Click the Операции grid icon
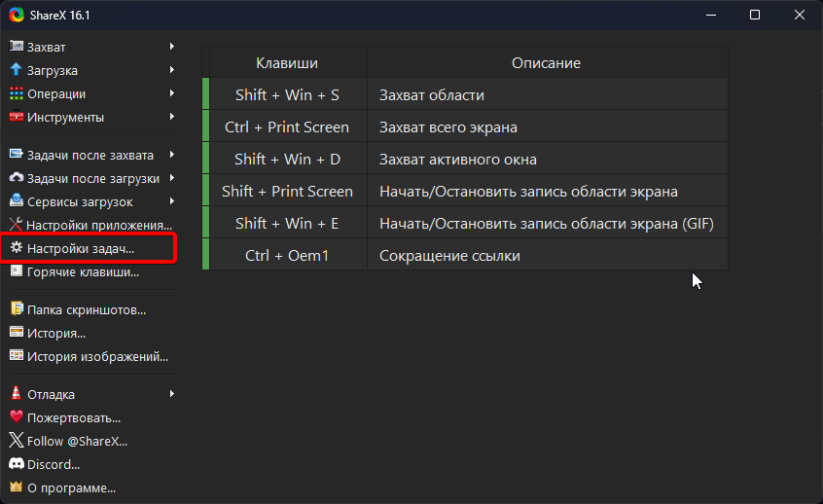823x504 pixels. coord(17,93)
